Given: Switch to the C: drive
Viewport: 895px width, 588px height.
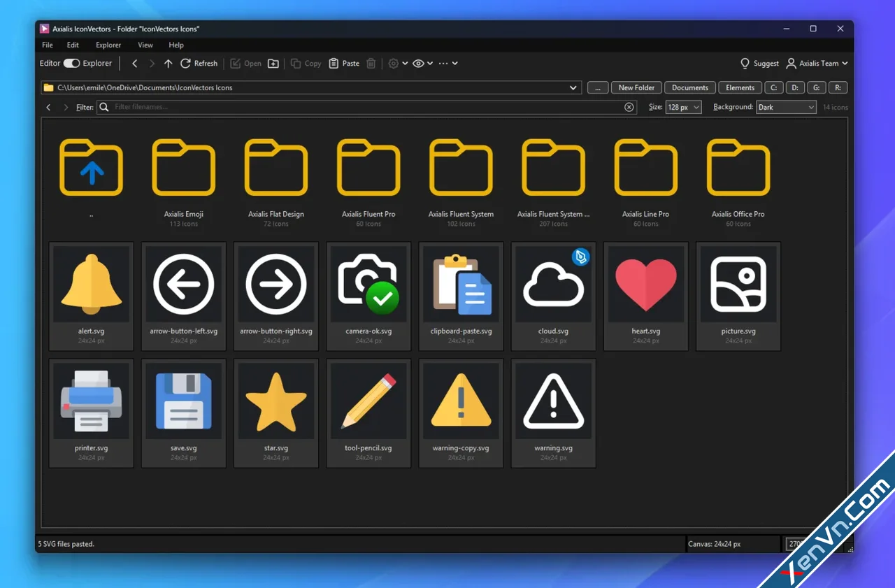Looking at the screenshot, I should pos(773,87).
